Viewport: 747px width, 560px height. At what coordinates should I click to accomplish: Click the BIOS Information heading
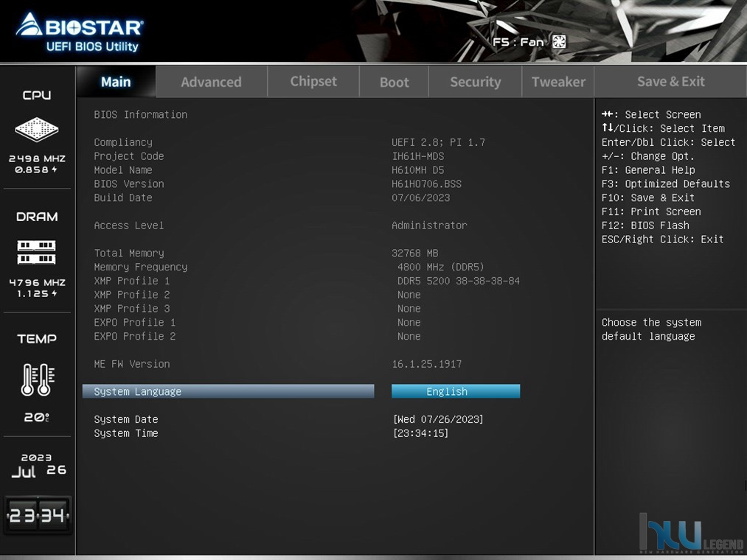[141, 114]
